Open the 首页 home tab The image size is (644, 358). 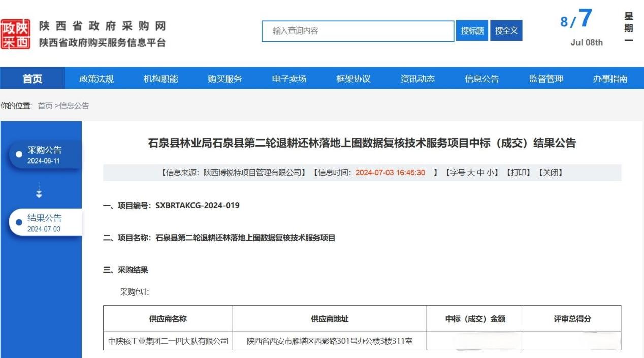click(x=33, y=79)
